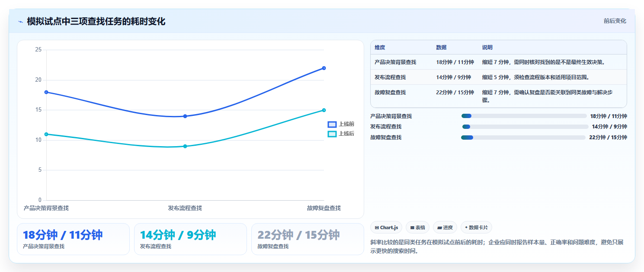Open the 18分钟 / 11分钟 data card
Image resolution: width=644 pixels, height=272 pixels.
coord(73,239)
